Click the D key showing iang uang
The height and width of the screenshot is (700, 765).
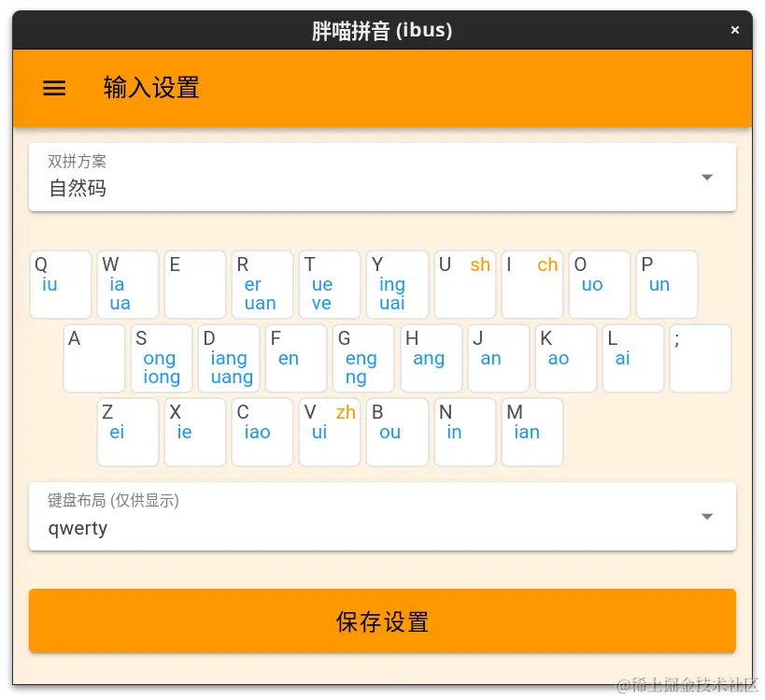(x=228, y=358)
